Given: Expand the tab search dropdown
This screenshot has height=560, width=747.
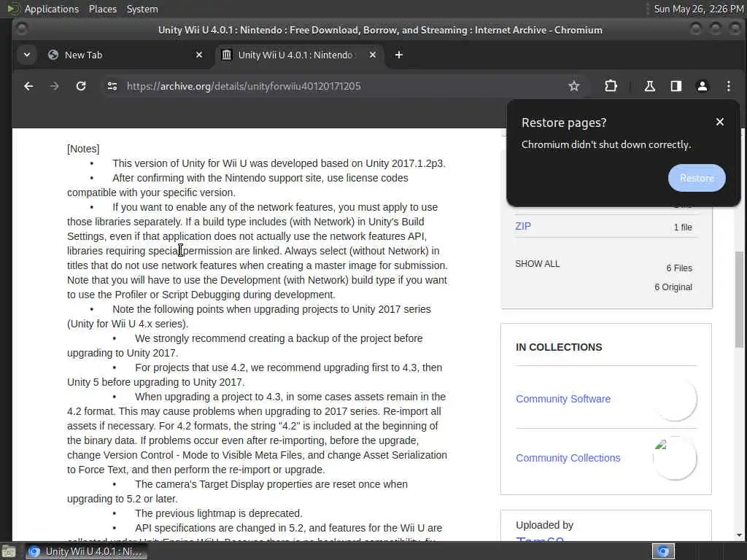Looking at the screenshot, I should 27,55.
